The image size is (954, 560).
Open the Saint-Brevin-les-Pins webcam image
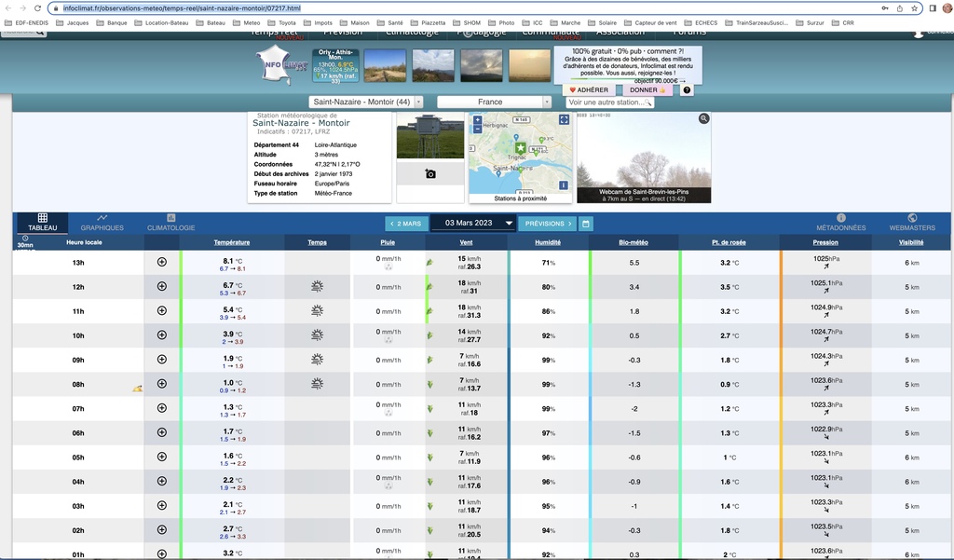point(644,157)
